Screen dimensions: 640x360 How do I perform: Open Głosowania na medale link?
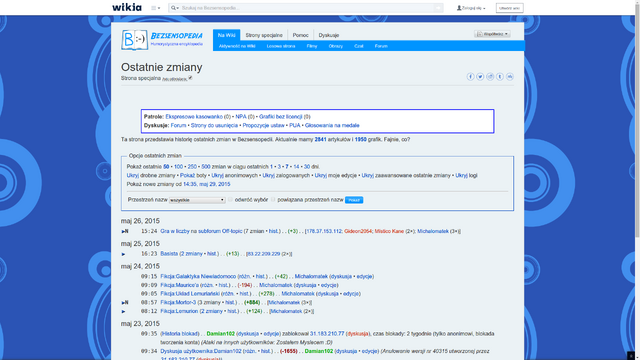[x=332, y=125]
